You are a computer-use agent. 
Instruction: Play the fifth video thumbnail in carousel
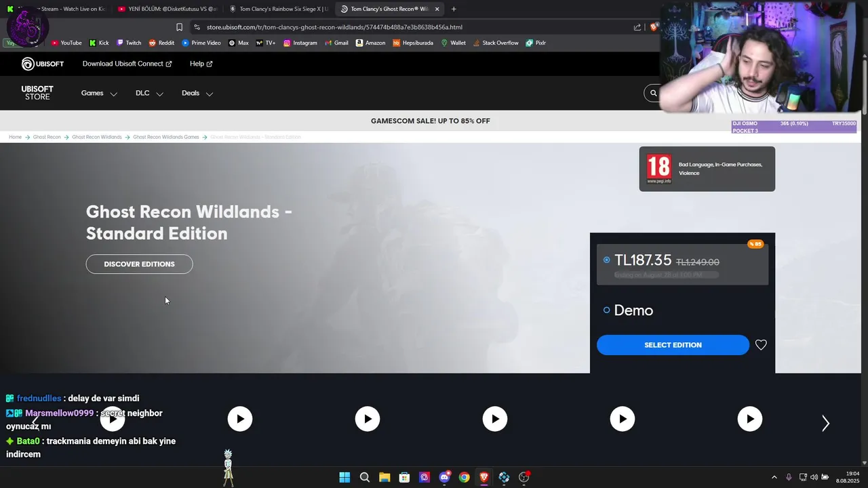point(623,419)
